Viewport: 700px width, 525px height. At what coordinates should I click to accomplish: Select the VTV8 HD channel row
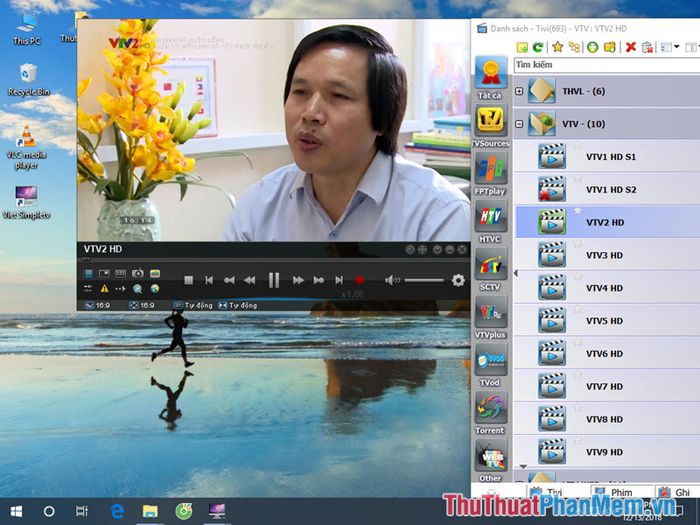click(607, 419)
